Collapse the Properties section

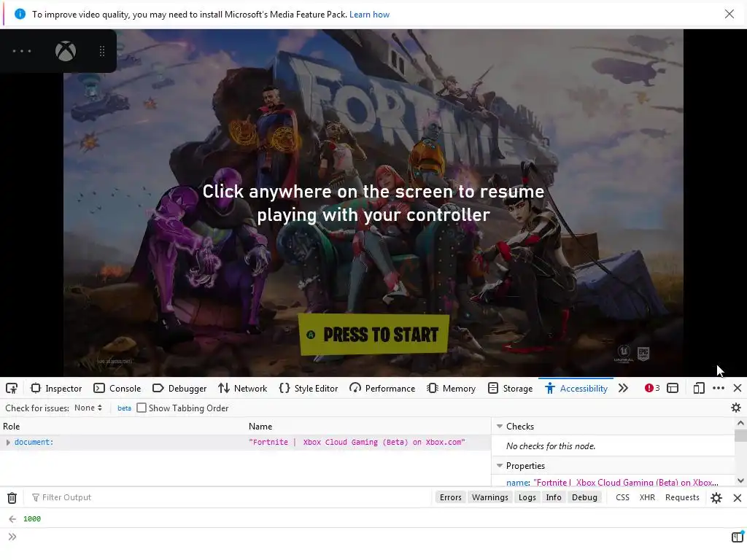click(x=500, y=466)
